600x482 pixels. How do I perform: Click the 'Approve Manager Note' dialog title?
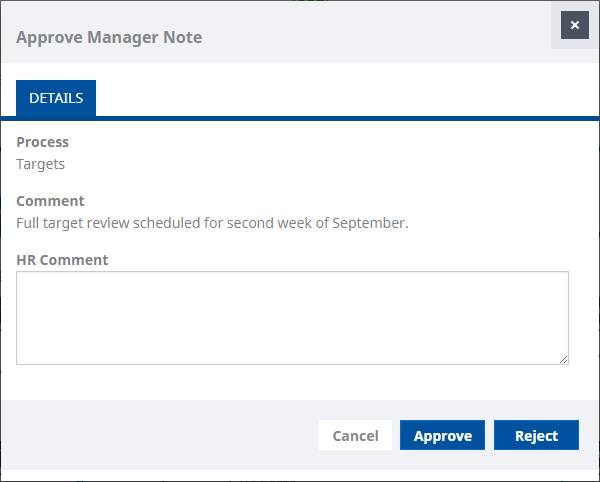point(109,38)
